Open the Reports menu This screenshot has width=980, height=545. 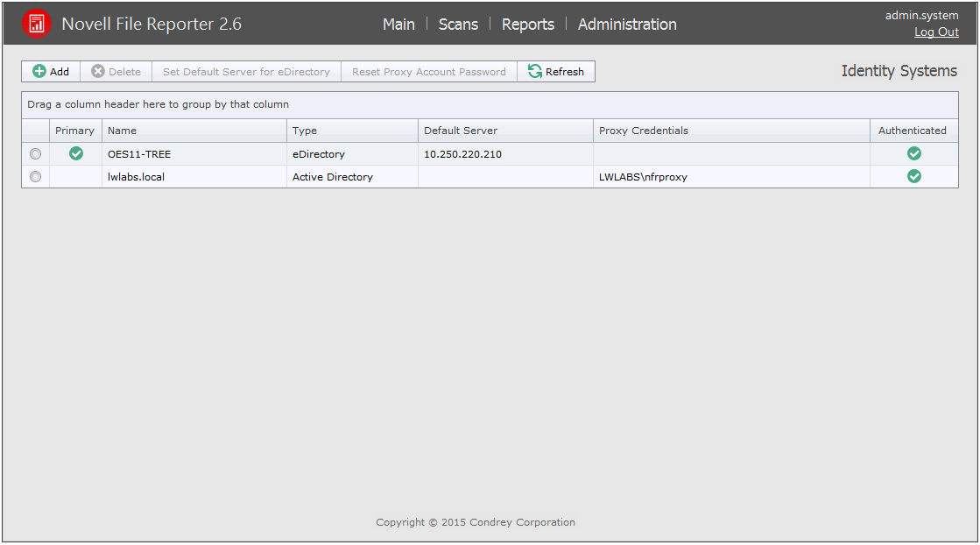coord(528,25)
